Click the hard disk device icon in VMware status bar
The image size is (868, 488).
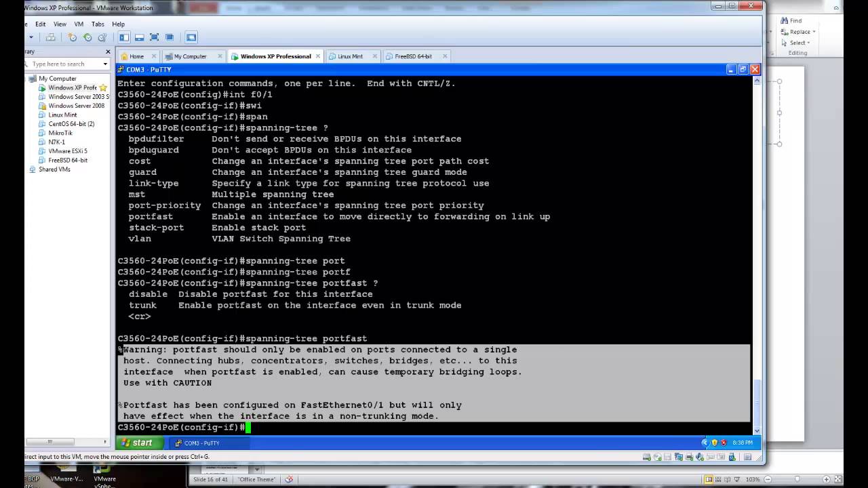(647, 457)
